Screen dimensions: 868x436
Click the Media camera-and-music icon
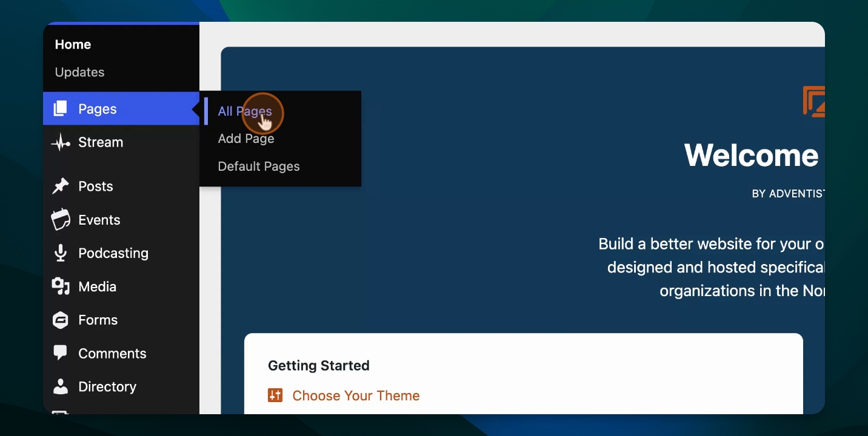pos(60,286)
